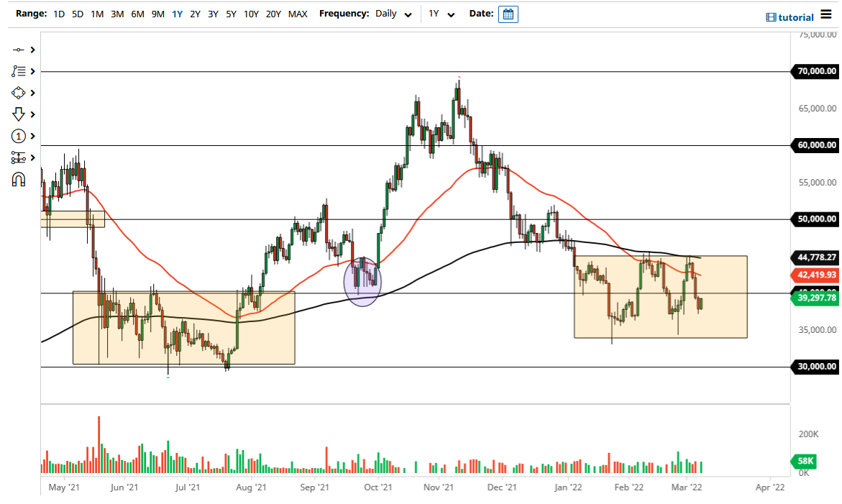Image resolution: width=842 pixels, height=504 pixels.
Task: Open the Fibonacci retracement tool
Action: 18,71
